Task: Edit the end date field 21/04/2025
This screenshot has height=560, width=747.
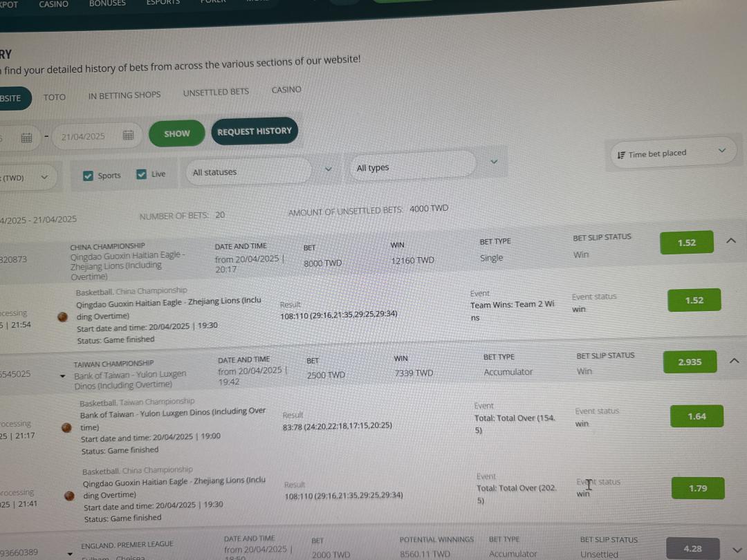Action: point(97,136)
